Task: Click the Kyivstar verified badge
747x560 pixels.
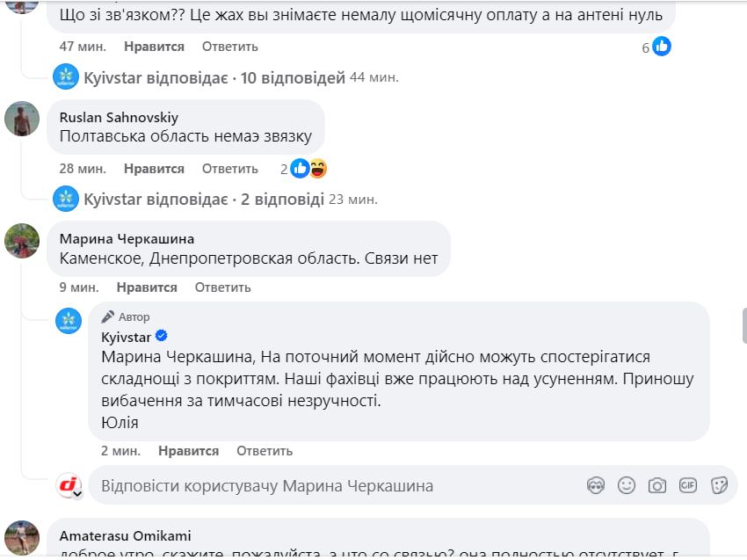Action: coord(162,337)
